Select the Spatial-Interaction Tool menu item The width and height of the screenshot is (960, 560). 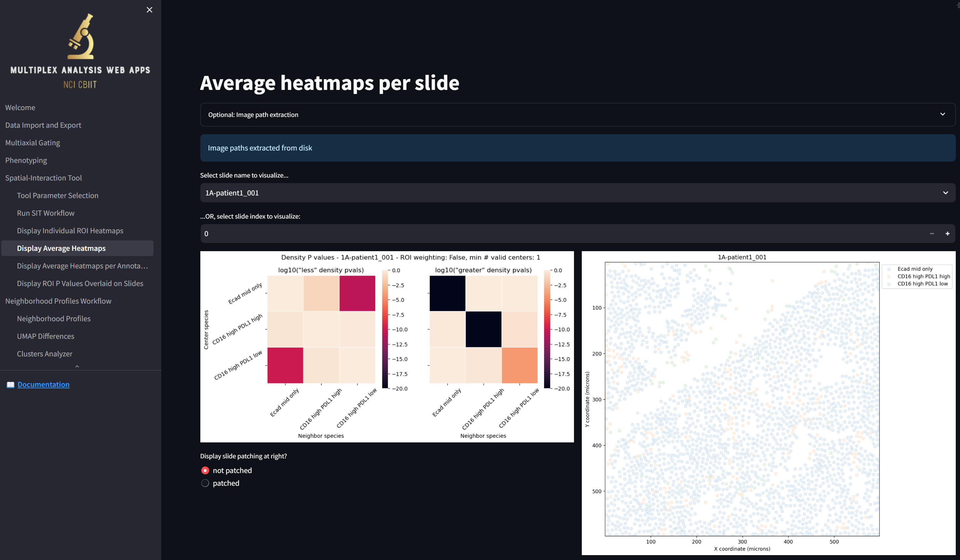click(x=43, y=177)
